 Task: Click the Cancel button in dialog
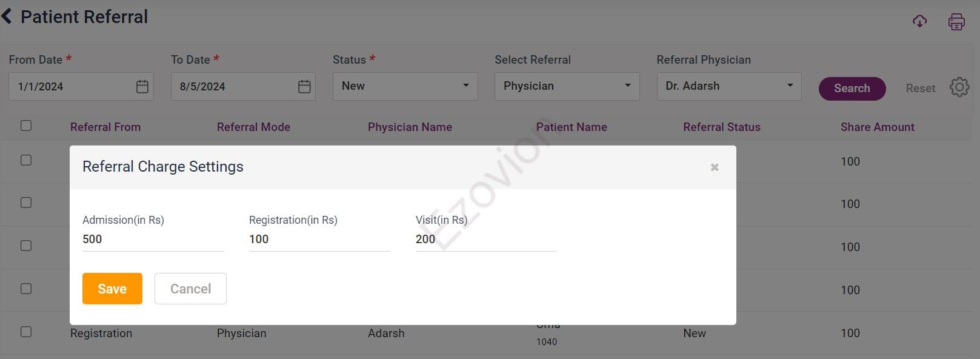pos(190,289)
